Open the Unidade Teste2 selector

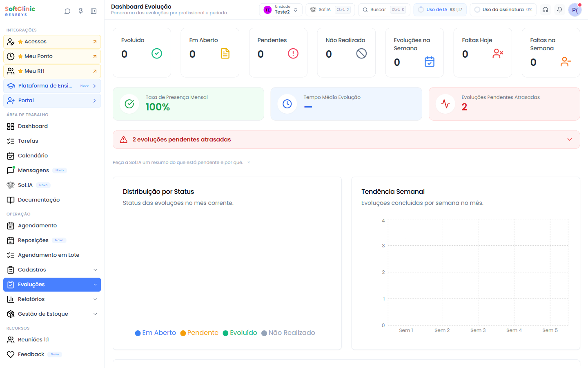pyautogui.click(x=281, y=10)
